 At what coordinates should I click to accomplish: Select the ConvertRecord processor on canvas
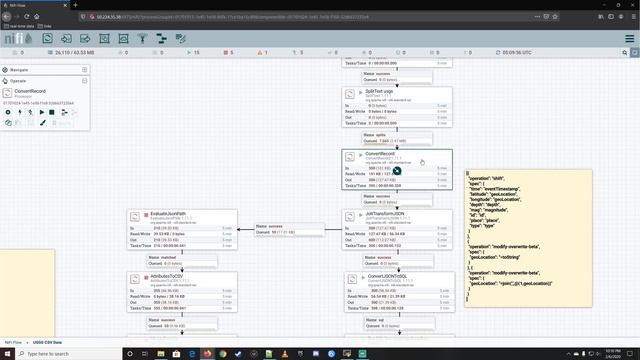[397, 169]
